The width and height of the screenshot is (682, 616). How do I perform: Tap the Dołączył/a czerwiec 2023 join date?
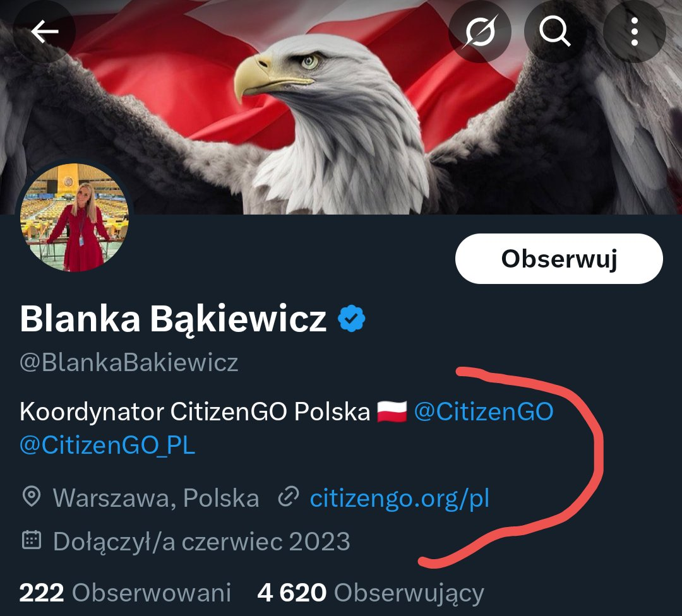point(201,542)
